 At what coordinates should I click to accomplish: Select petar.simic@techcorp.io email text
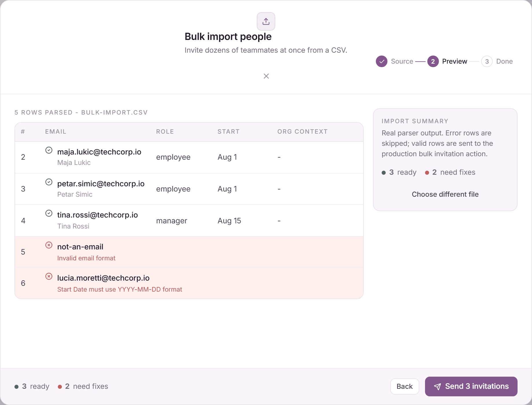coord(101,184)
